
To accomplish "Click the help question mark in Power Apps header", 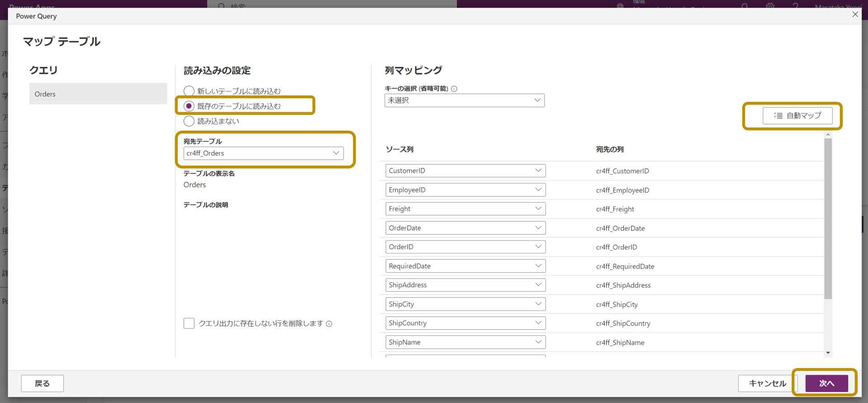I will click(795, 5).
